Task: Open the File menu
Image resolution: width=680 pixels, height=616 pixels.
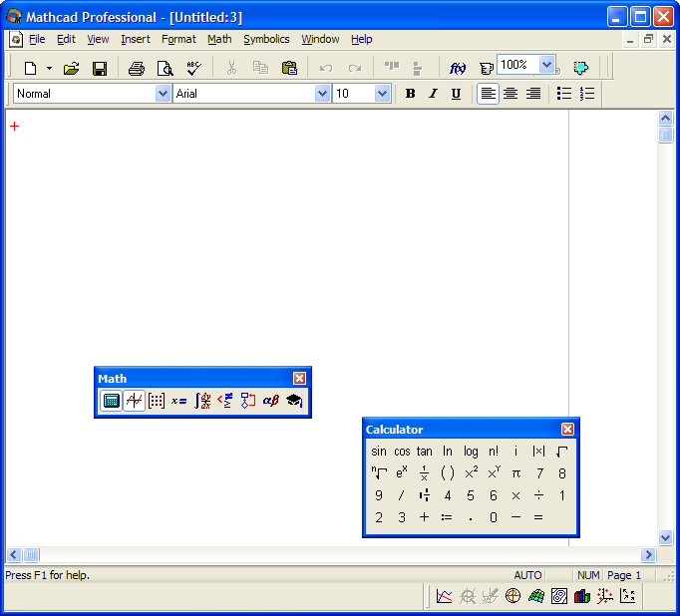Action: (x=37, y=40)
